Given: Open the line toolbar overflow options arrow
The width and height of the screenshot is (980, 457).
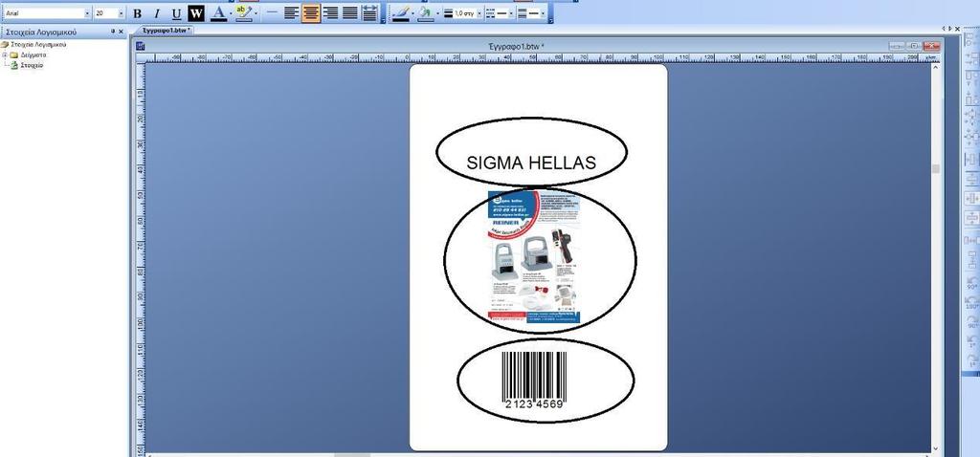Looking at the screenshot, I should [550, 13].
